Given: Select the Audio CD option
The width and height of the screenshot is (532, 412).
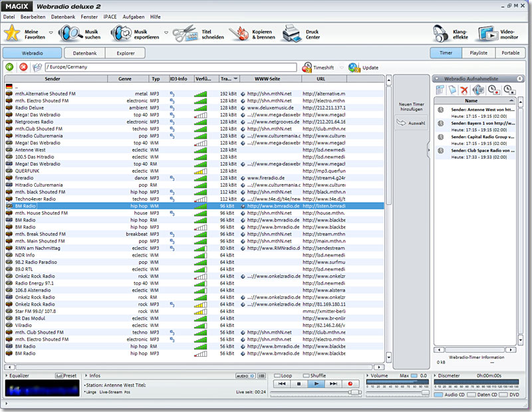Looking at the screenshot, I should pyautogui.click(x=439, y=395).
